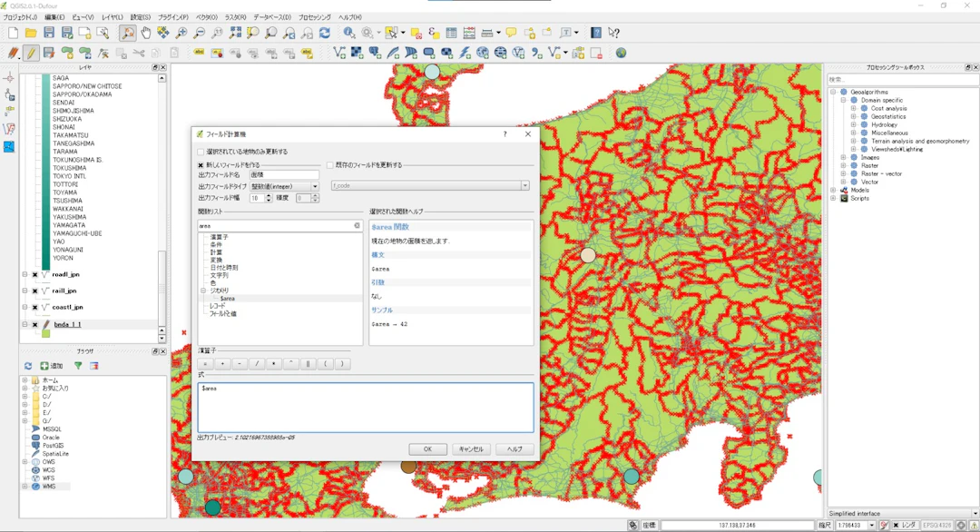Open the ベクタ menu

click(207, 17)
